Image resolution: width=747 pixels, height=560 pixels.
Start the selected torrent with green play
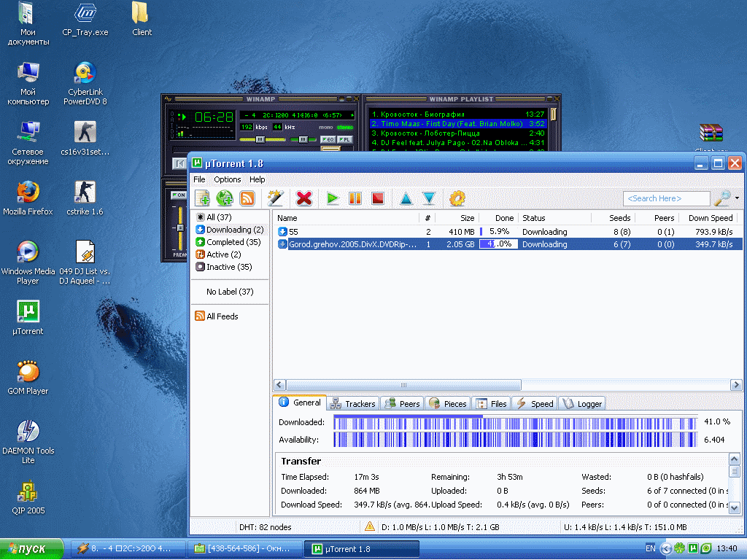(x=333, y=198)
